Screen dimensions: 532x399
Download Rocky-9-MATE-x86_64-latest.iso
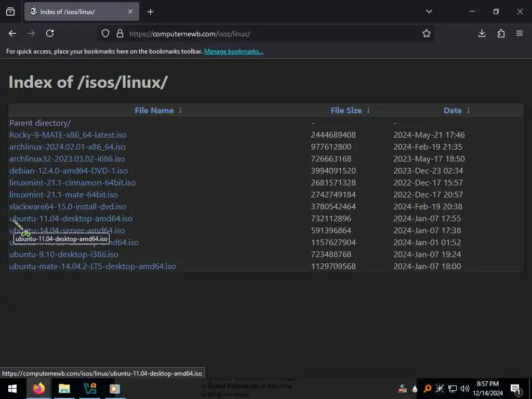68,135
